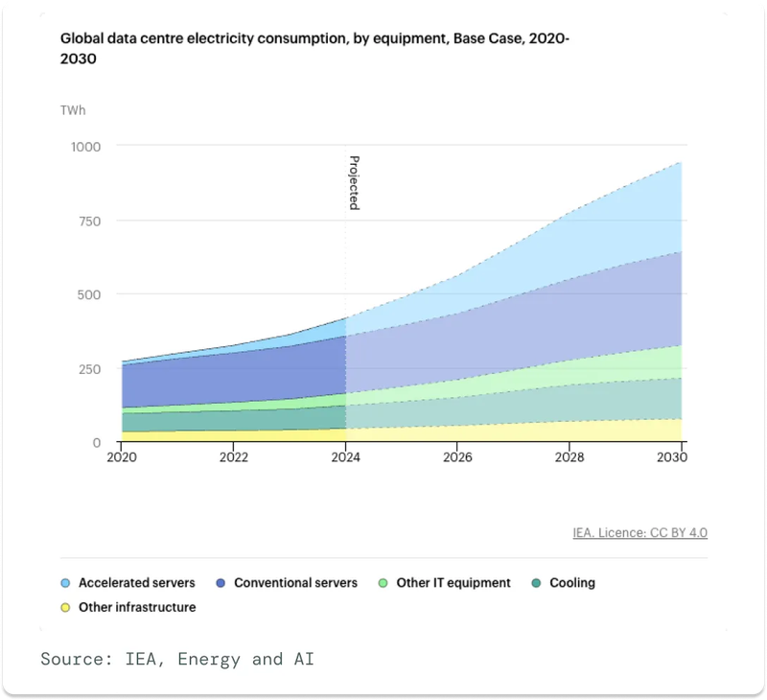
Task: Click the yellow Other infrastructure swatch
Action: click(65, 608)
